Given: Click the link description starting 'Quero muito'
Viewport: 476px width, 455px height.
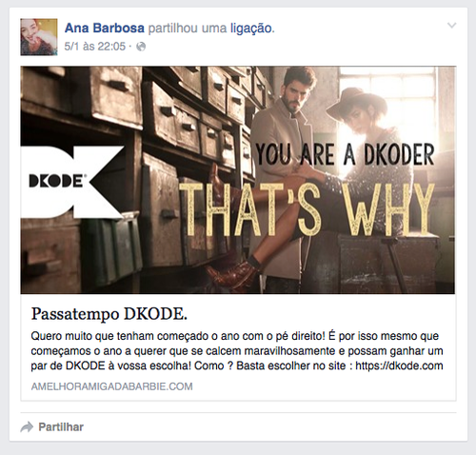Looking at the screenshot, I should pyautogui.click(x=237, y=351).
